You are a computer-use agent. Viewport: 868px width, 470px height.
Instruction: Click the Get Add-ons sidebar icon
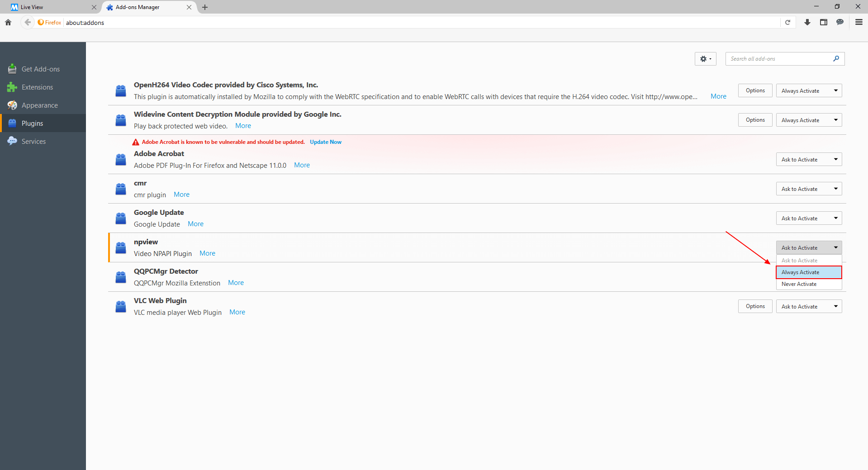coord(12,69)
